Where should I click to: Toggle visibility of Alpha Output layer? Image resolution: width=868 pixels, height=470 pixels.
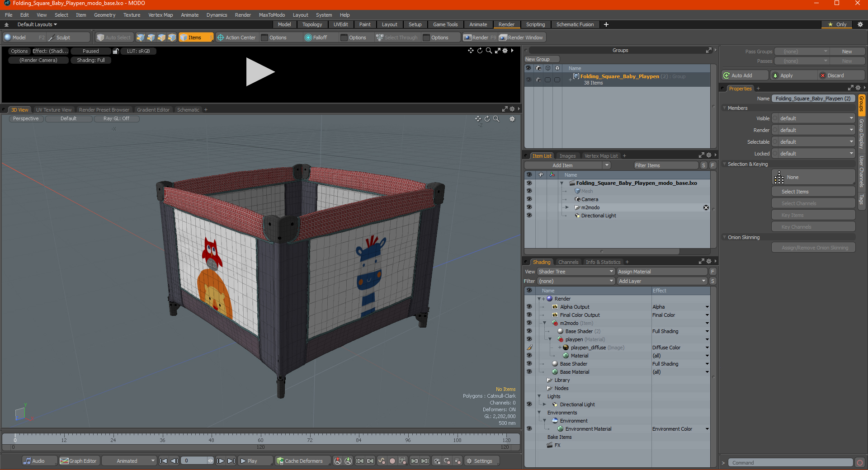click(x=529, y=307)
